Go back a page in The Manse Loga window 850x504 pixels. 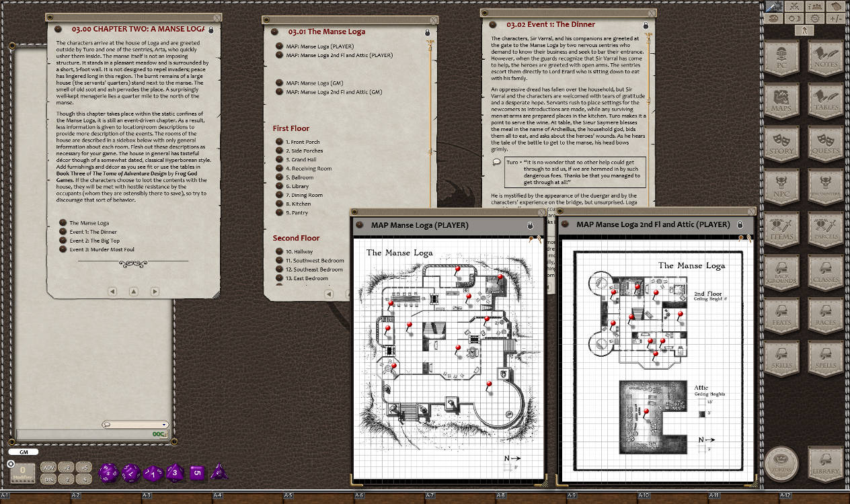[329, 294]
